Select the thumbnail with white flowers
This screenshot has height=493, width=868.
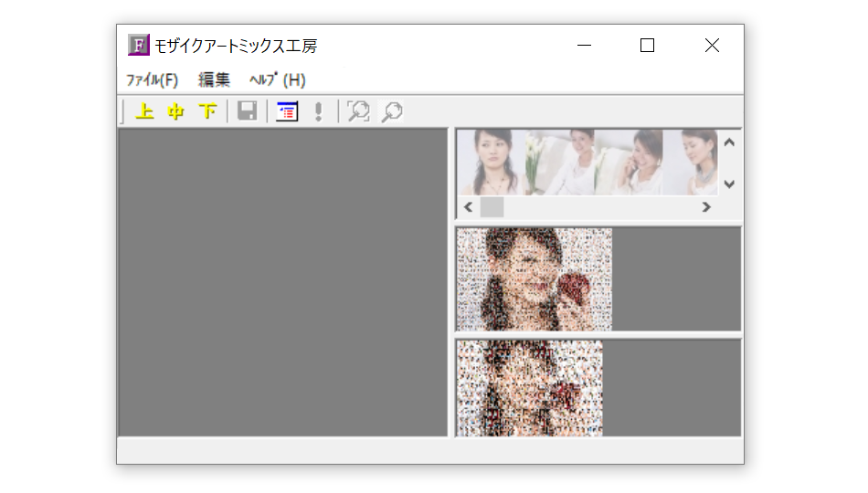[x=560, y=163]
